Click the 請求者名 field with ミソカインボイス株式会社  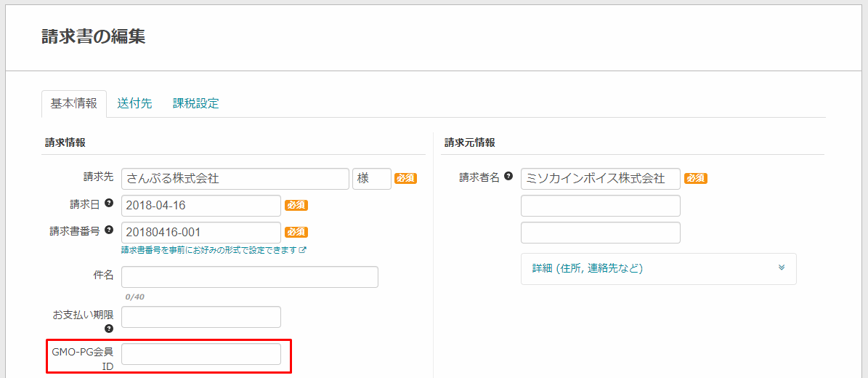pyautogui.click(x=601, y=179)
